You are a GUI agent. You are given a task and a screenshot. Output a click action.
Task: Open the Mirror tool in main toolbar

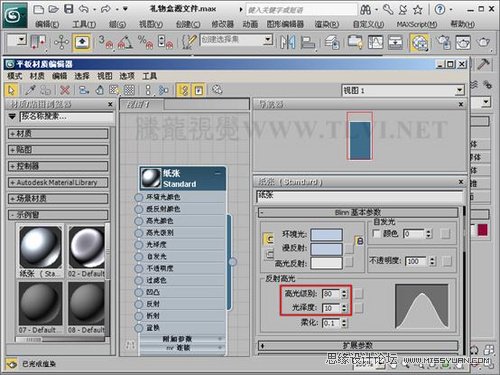[x=287, y=42]
